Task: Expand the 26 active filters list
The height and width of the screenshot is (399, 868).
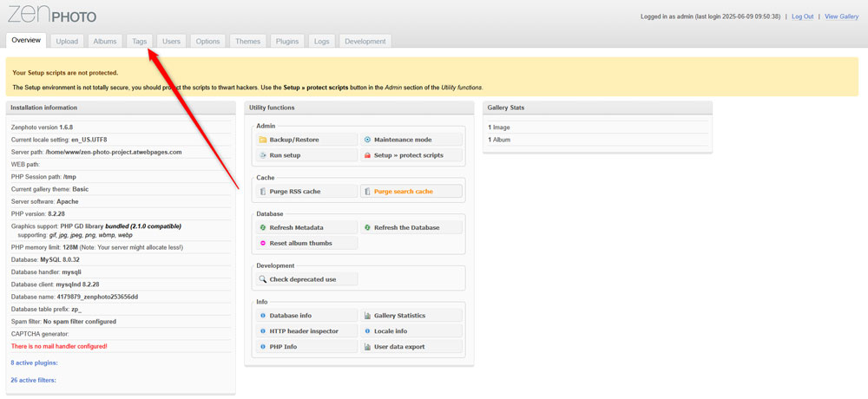Action: (x=33, y=380)
